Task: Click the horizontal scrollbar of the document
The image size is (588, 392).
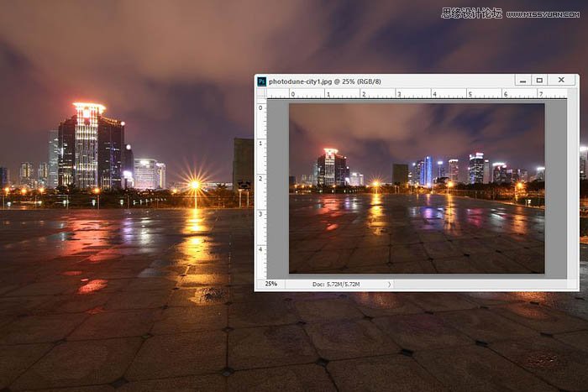Action: (479, 285)
